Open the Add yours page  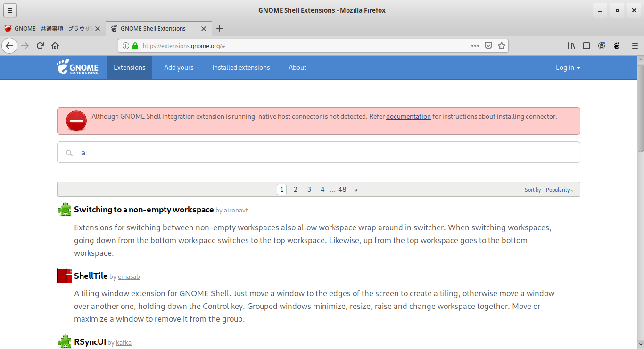tap(179, 67)
